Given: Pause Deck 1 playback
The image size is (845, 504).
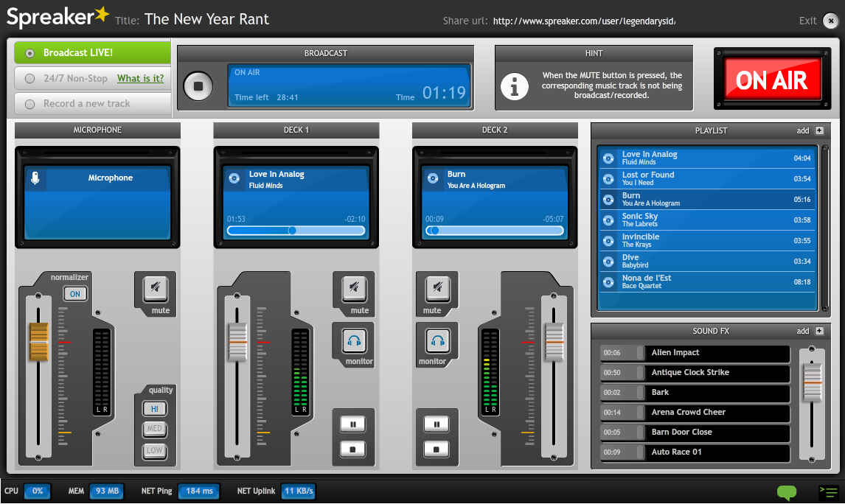Looking at the screenshot, I should coord(353,424).
